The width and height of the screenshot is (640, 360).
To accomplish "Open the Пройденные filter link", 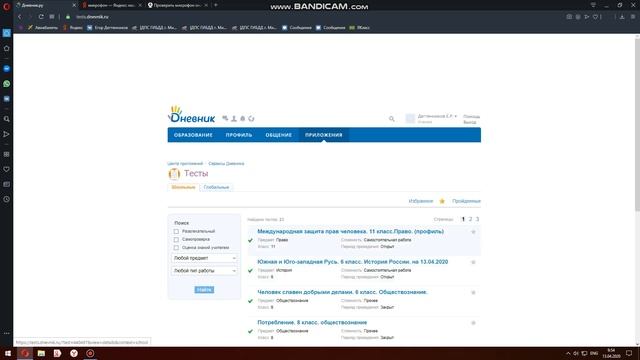I will click(466, 201).
